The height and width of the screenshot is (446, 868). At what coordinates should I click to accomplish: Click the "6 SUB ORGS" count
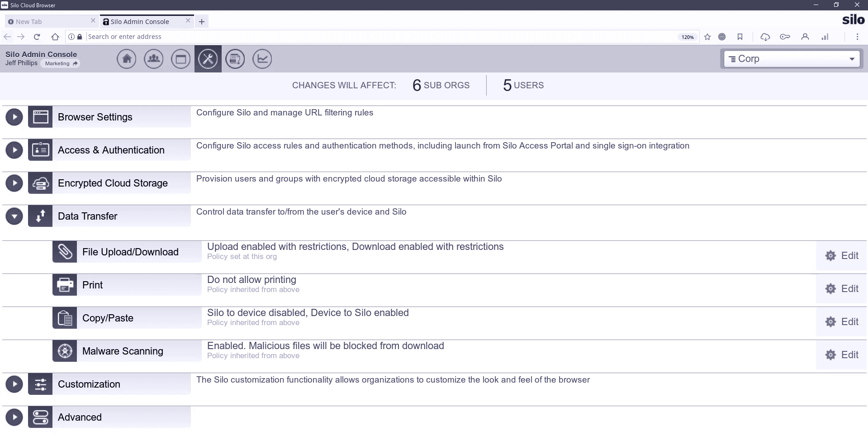coord(441,85)
